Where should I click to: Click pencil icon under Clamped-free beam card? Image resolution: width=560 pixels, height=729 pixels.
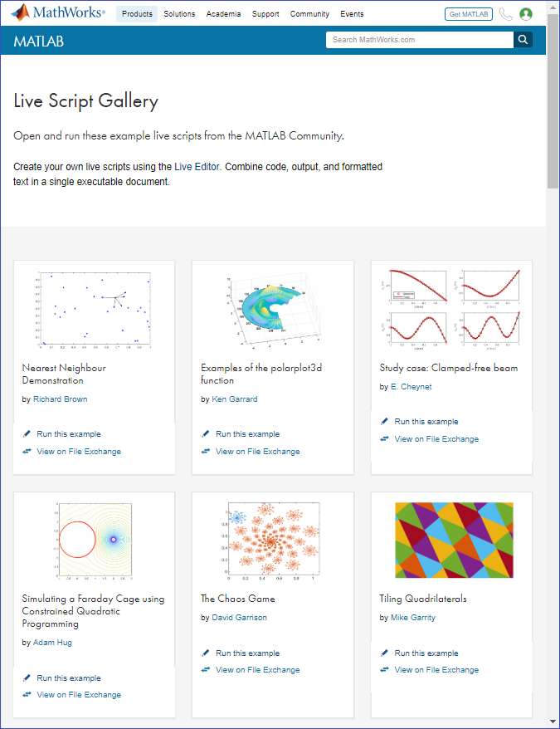pos(384,422)
